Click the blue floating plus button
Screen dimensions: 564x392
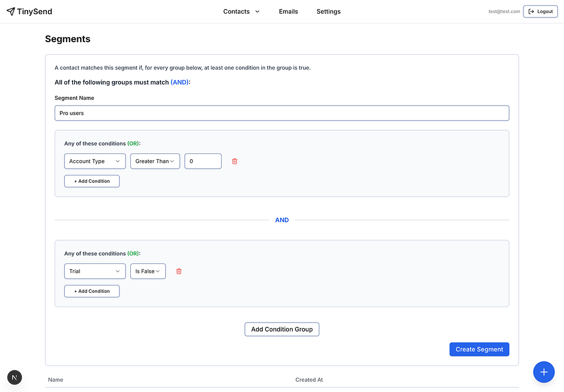pos(544,372)
